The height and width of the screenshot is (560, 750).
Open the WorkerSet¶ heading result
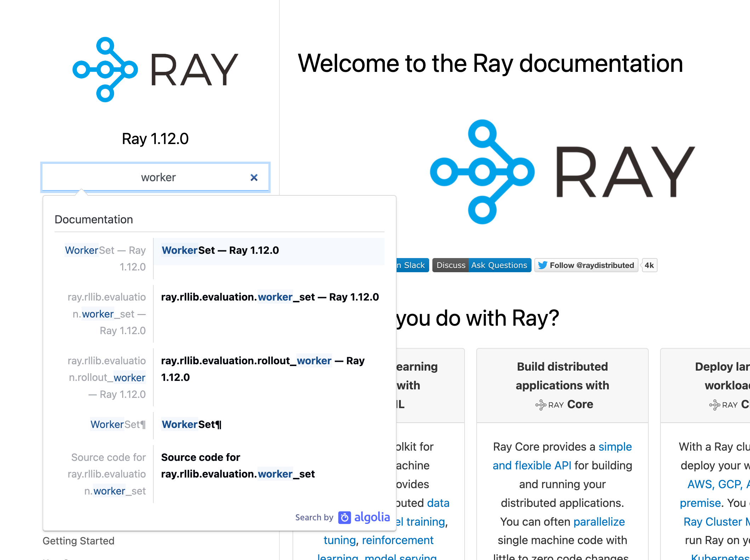tap(192, 424)
